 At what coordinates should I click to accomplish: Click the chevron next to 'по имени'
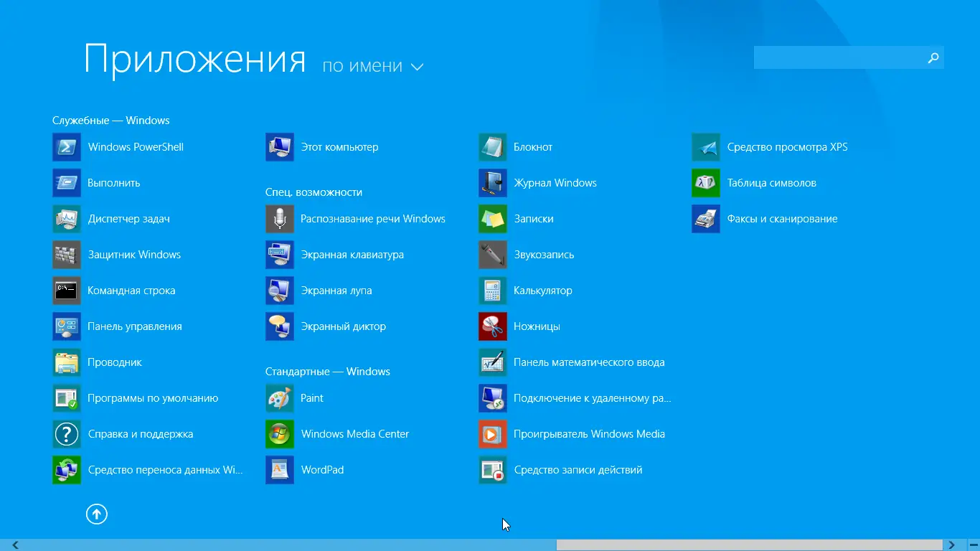coord(417,67)
